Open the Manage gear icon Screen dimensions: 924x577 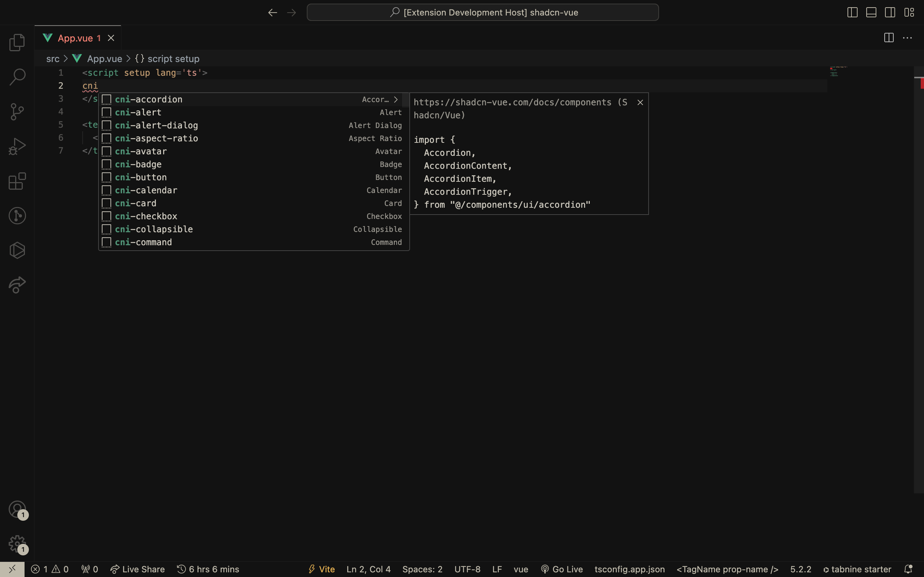click(x=17, y=543)
